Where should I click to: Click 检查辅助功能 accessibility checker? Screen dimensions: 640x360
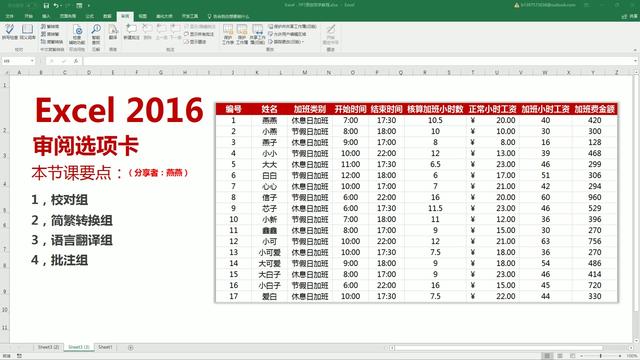(77, 34)
